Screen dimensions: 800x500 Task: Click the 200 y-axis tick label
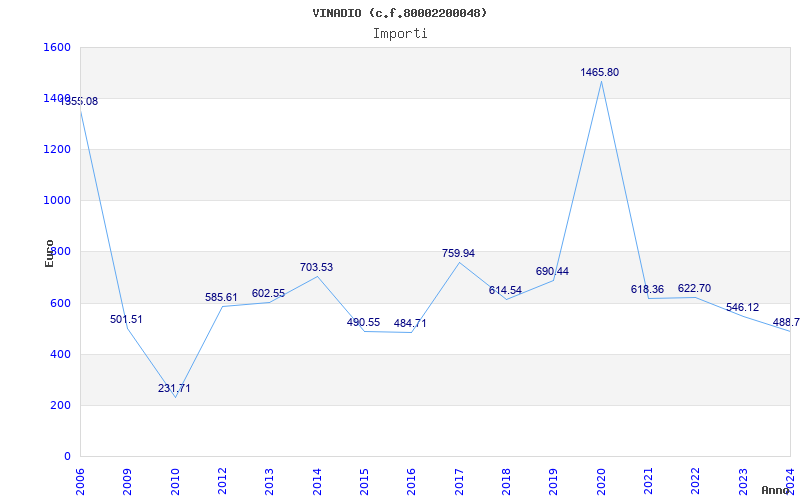coord(60,406)
